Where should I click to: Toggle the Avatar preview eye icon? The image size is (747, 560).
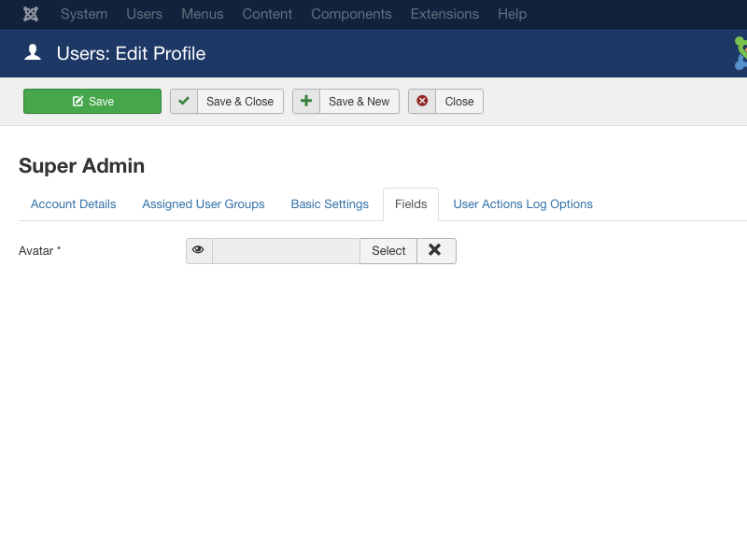point(199,250)
